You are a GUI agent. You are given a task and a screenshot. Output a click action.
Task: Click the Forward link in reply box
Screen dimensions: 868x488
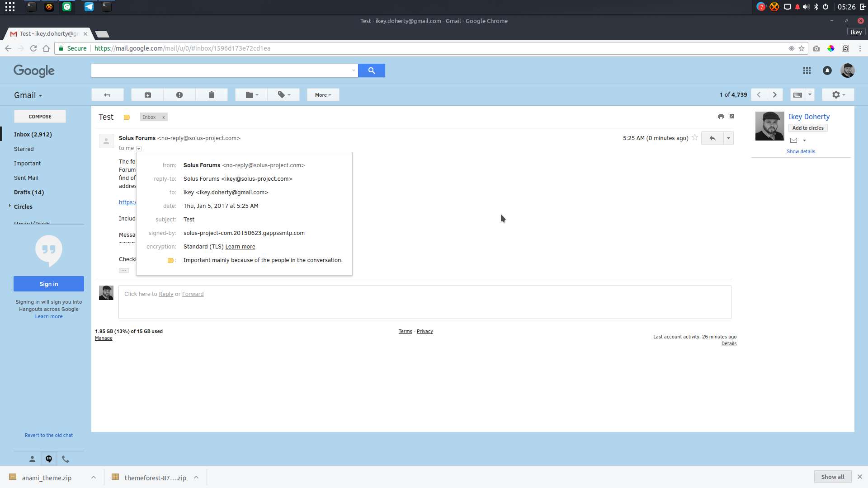tap(193, 294)
